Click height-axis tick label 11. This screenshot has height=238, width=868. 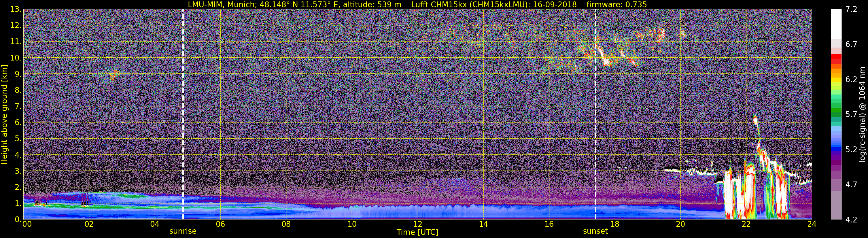click(x=16, y=42)
